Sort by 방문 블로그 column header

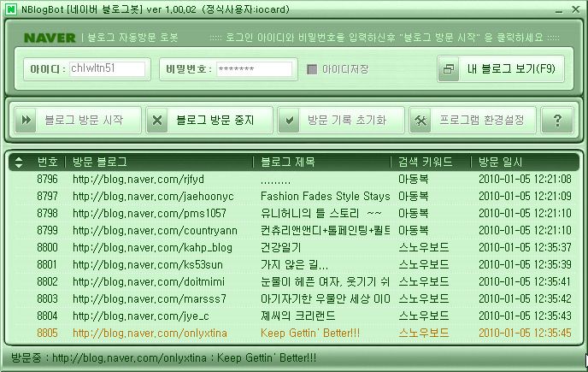[x=100, y=162]
